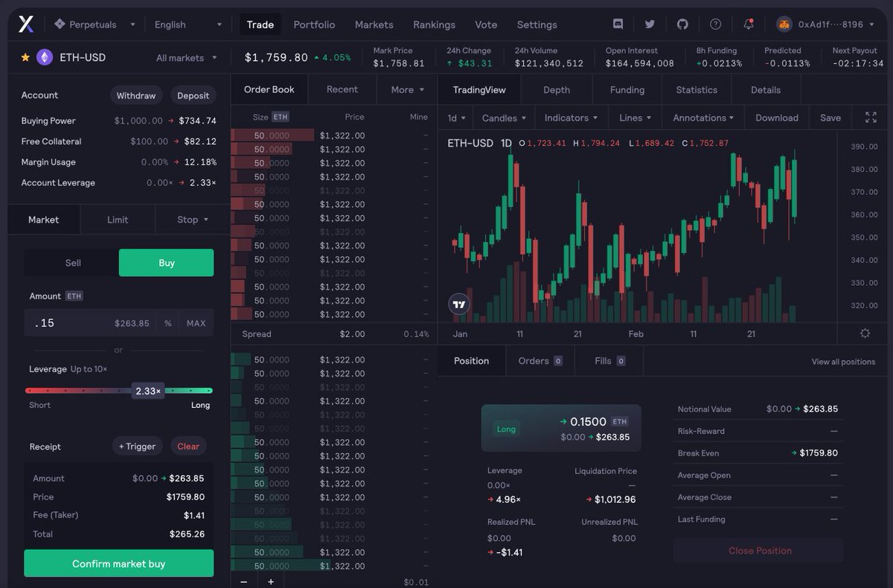The width and height of the screenshot is (893, 588).
Task: Go to the Vote page
Action: [486, 25]
